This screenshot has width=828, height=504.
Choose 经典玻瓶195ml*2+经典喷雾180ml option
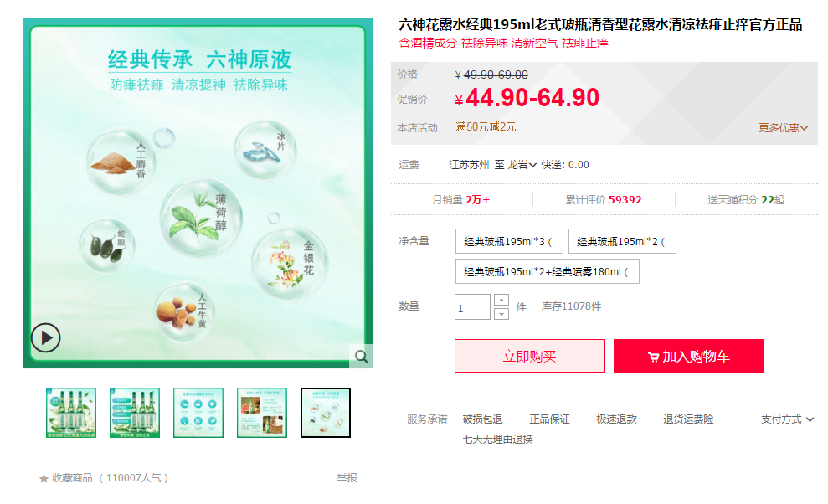[547, 271]
